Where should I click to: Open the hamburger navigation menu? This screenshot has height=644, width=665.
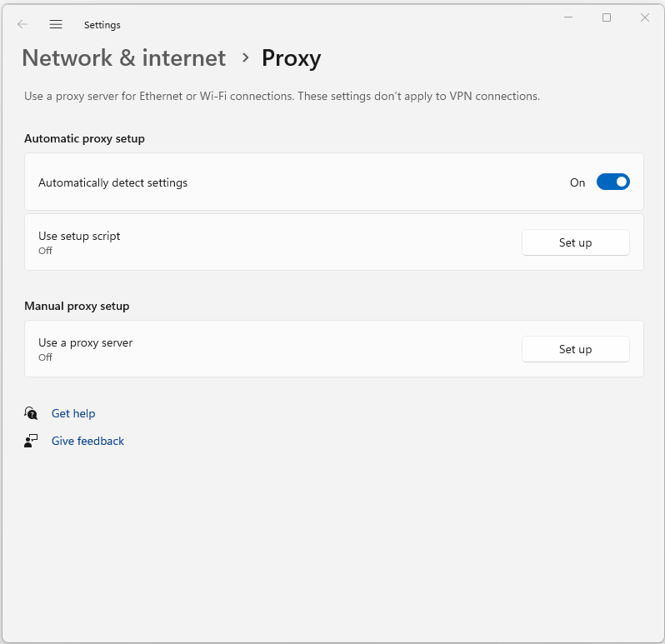(56, 25)
